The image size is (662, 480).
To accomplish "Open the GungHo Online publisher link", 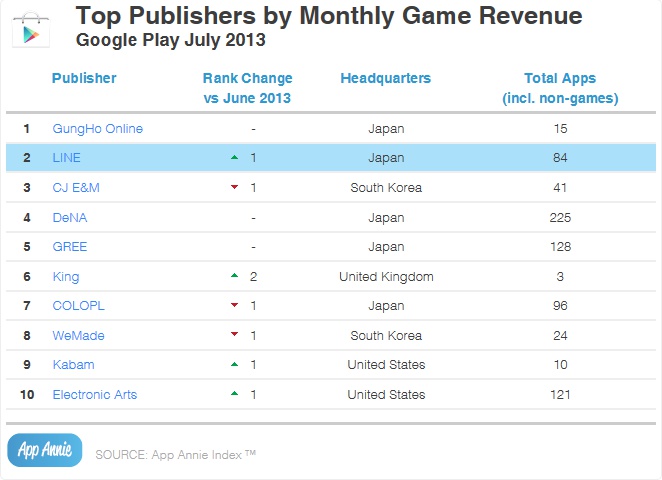I will (x=97, y=129).
